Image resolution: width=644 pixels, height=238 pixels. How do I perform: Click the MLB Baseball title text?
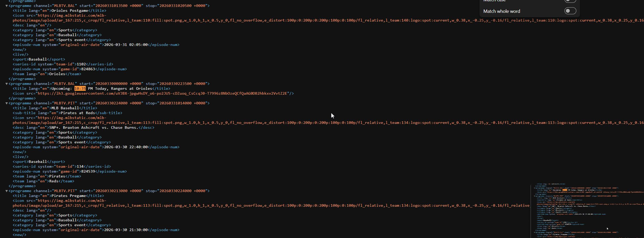(65, 108)
